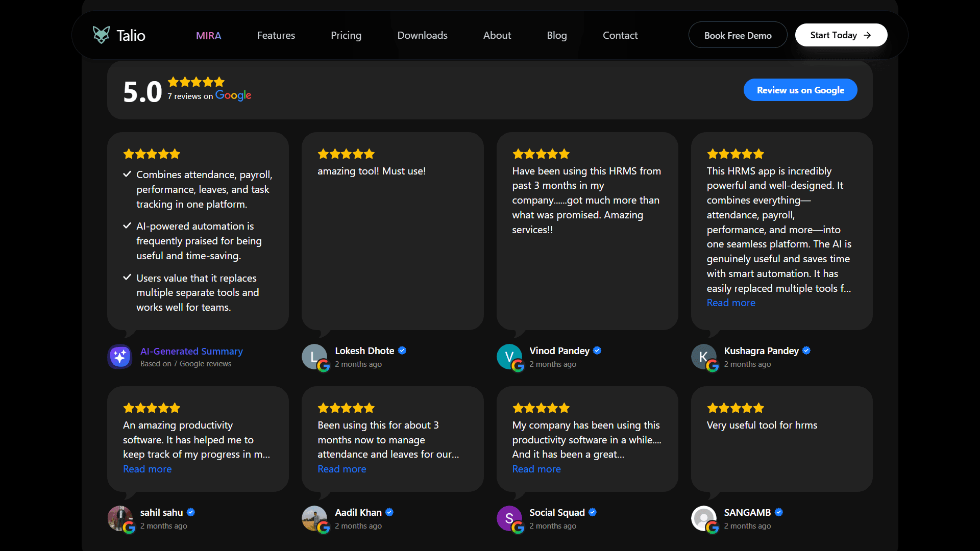Image resolution: width=980 pixels, height=551 pixels.
Task: Expand sahil sahu's review with Read more
Action: (147, 469)
